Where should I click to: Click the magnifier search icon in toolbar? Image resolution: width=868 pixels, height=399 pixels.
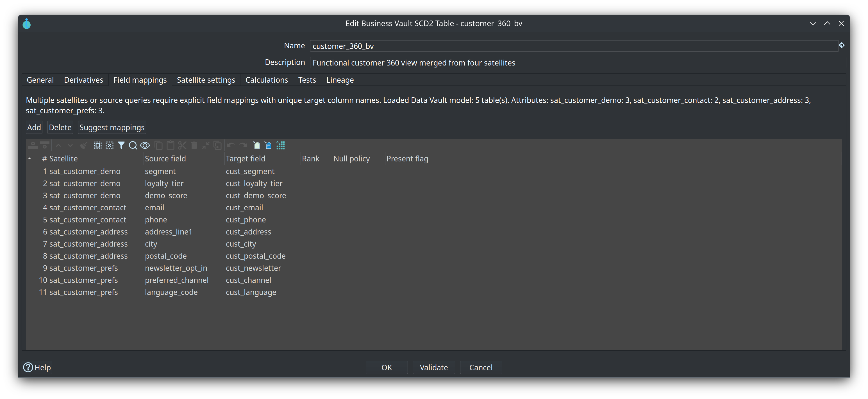tap(133, 145)
